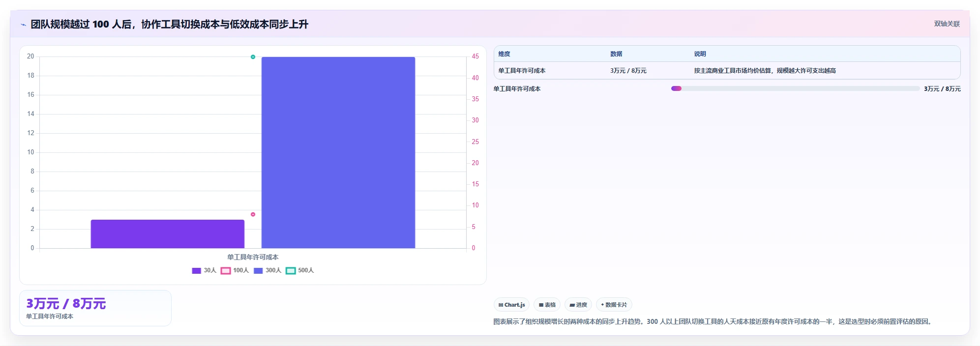
Task: Click the 进度 tag
Action: point(578,305)
